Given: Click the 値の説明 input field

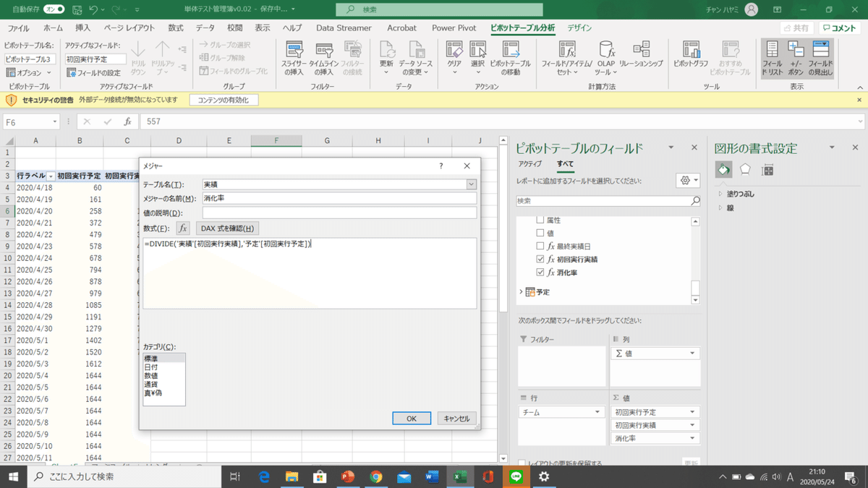Looking at the screenshot, I should click(x=339, y=213).
